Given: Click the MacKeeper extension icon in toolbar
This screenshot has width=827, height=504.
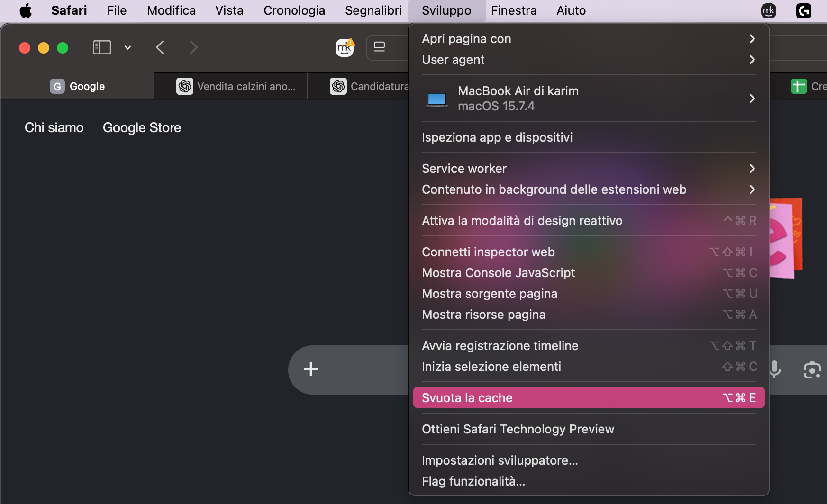Looking at the screenshot, I should click(x=345, y=47).
